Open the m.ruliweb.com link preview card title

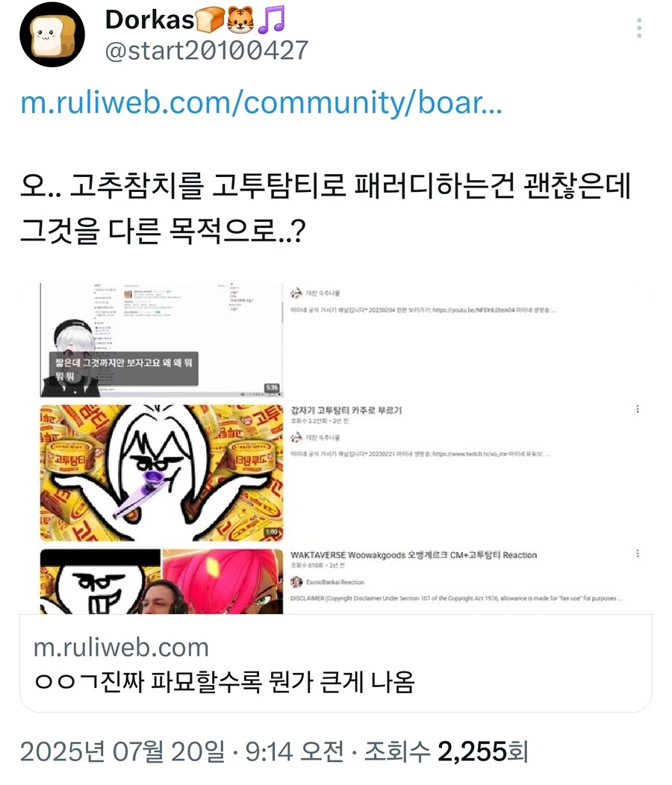coord(225,682)
